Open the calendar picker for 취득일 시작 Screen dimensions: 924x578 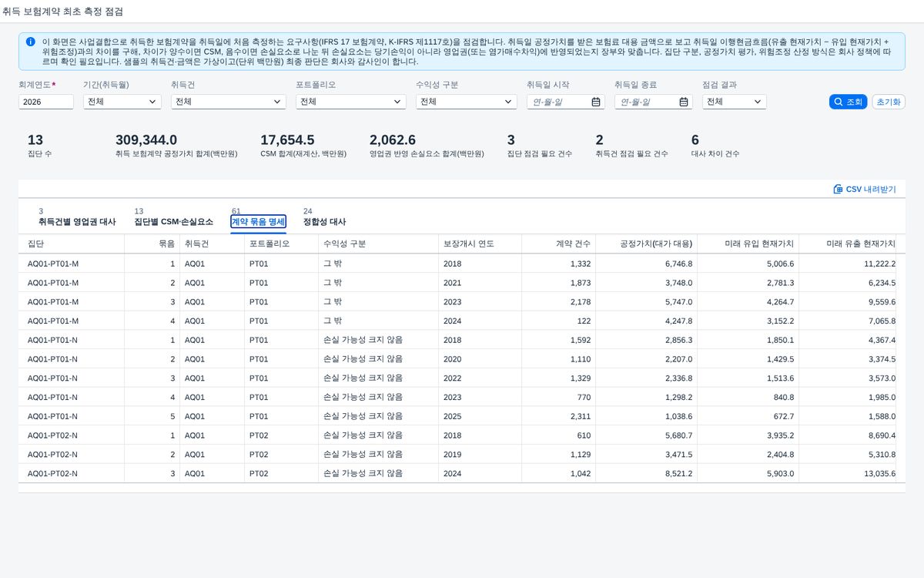coord(596,102)
